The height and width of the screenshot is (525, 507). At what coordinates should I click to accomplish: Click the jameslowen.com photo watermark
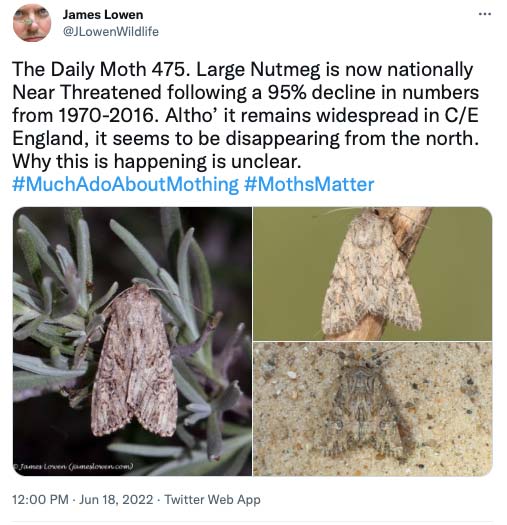coord(73,466)
